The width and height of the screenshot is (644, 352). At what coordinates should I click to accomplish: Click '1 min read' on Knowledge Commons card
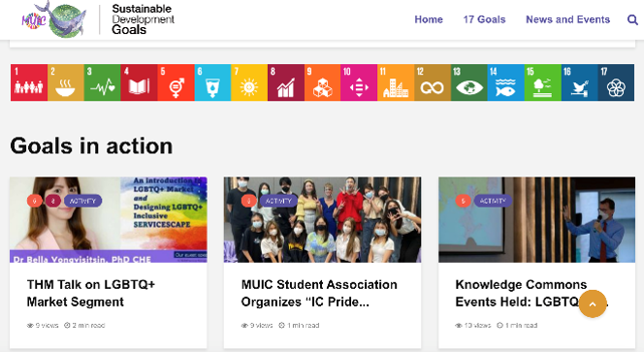point(517,325)
